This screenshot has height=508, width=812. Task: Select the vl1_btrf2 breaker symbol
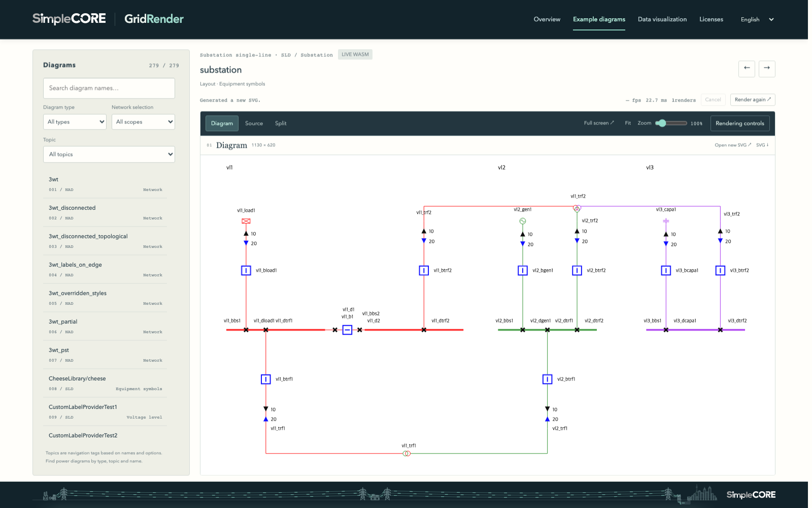pyautogui.click(x=424, y=271)
